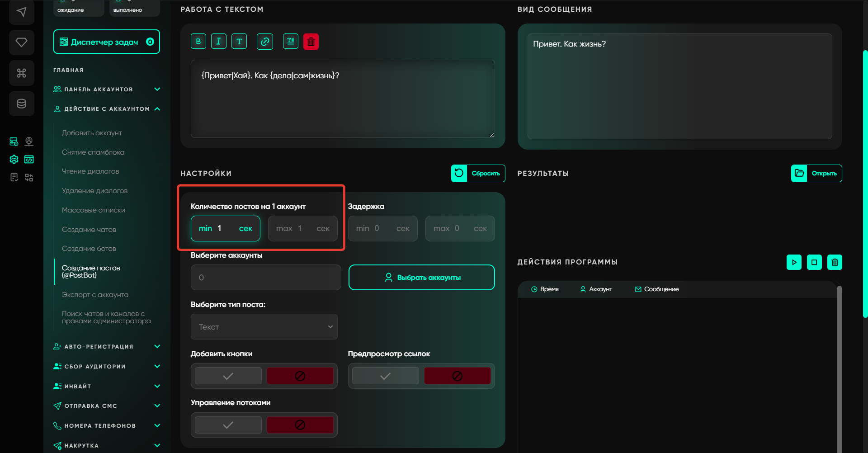The width and height of the screenshot is (868, 453).
Task: Clear program actions with trash icon
Action: 835,262
